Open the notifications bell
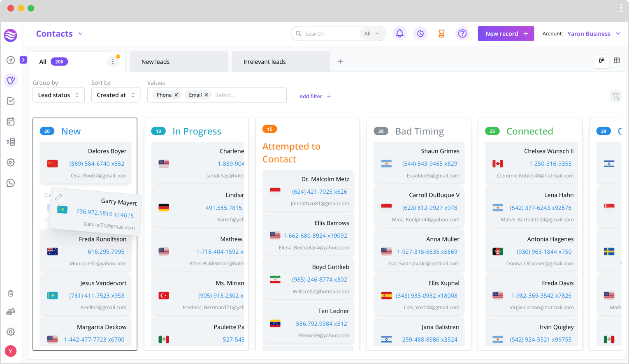 tap(399, 33)
